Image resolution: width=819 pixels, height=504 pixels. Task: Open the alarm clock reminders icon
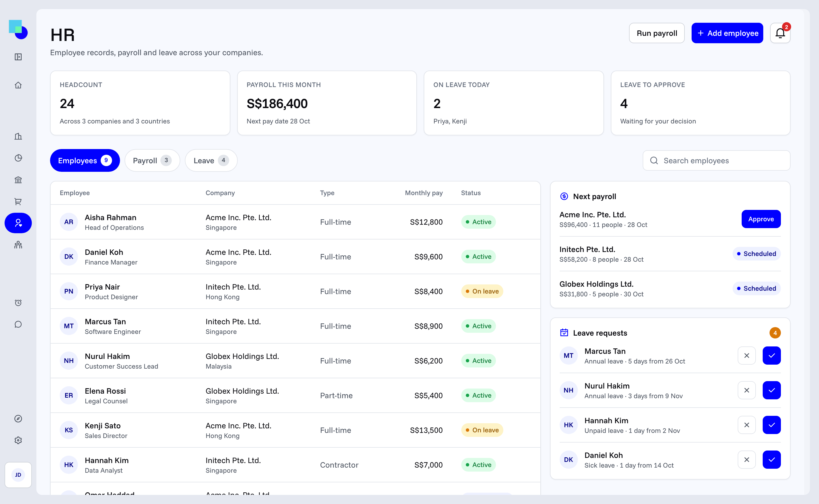[18, 303]
